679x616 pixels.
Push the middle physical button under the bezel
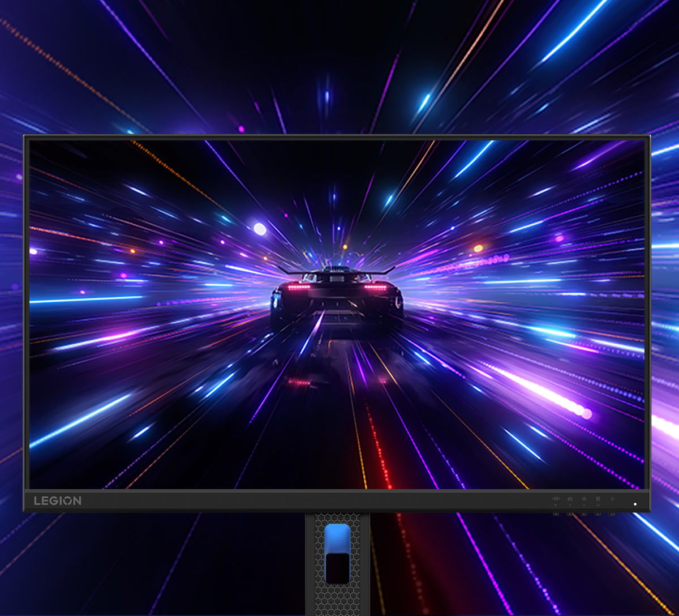pos(583,514)
